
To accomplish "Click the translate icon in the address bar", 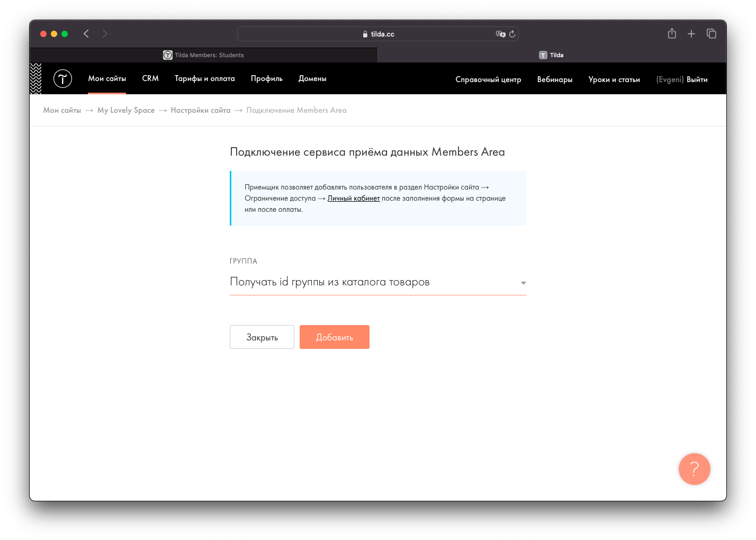I will [500, 34].
